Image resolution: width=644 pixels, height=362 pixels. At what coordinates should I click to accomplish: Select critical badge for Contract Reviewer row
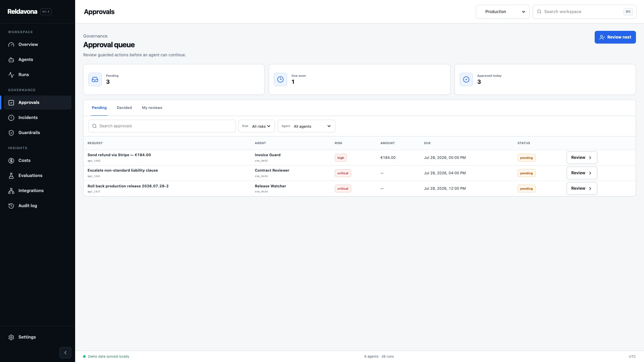343,173
